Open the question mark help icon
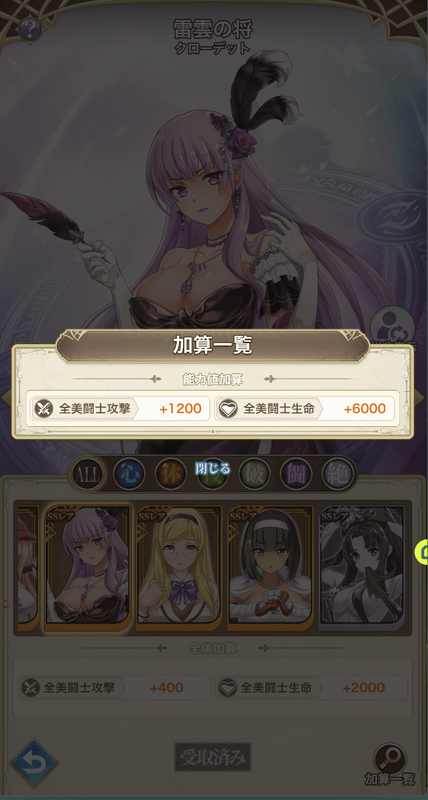The image size is (428, 800). tap(29, 29)
